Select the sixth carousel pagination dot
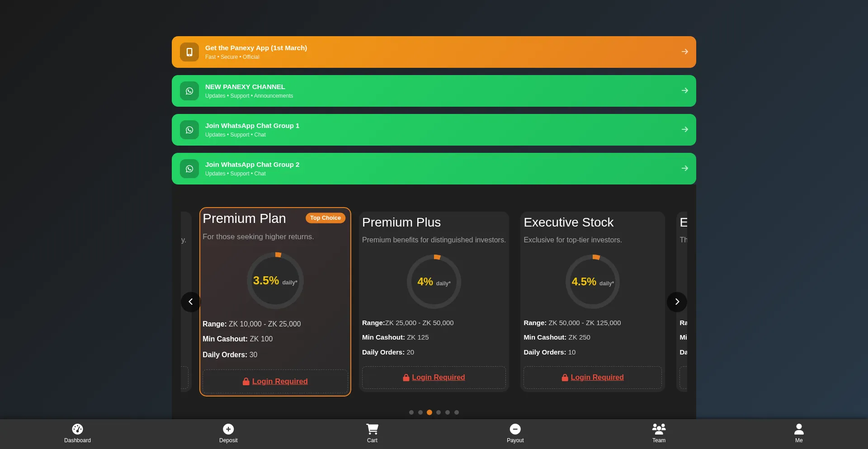The height and width of the screenshot is (449, 868). 457,412
